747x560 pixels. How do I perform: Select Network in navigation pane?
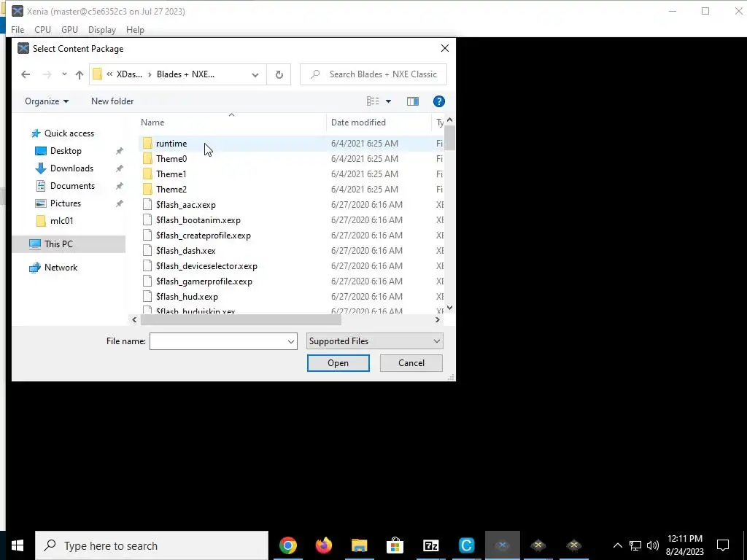[x=61, y=267]
